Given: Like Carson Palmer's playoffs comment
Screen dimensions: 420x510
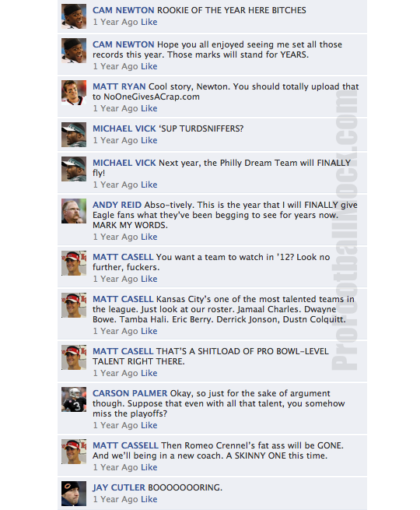Looking at the screenshot, I should pyautogui.click(x=149, y=425).
